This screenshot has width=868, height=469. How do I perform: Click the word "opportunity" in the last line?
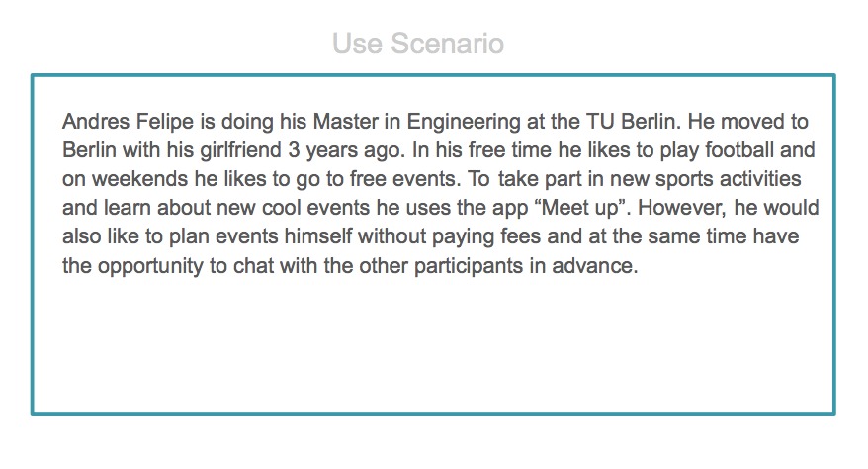(147, 266)
